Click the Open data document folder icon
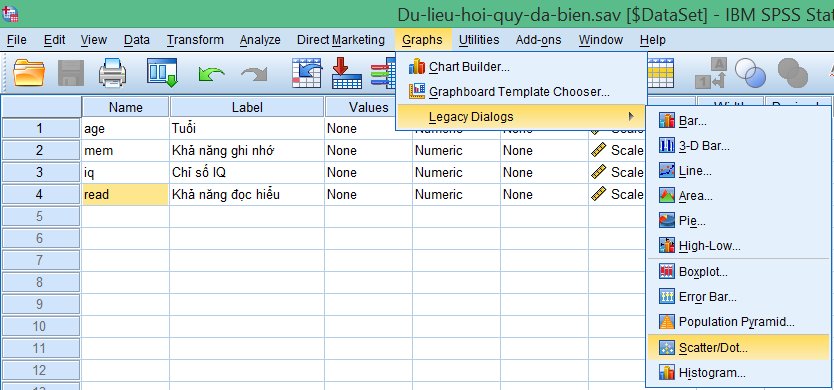 [30, 73]
